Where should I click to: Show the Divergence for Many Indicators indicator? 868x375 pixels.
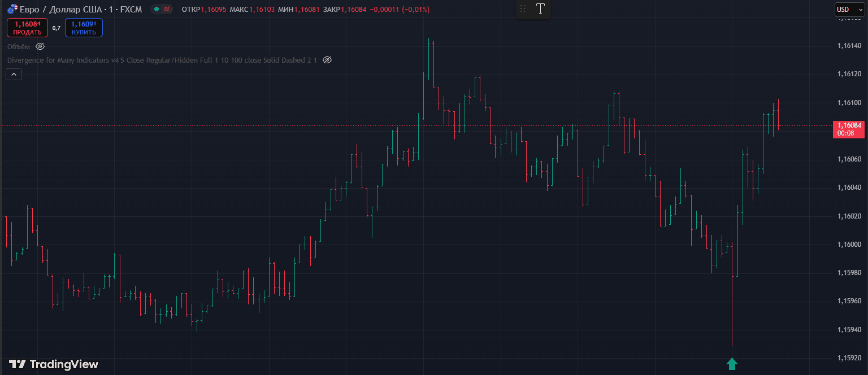click(x=327, y=60)
